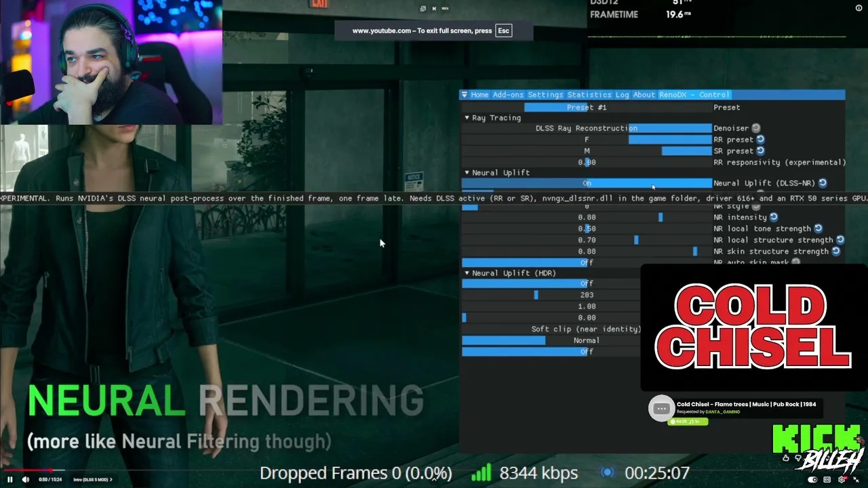Reset the Denoiser setting

[x=756, y=128]
